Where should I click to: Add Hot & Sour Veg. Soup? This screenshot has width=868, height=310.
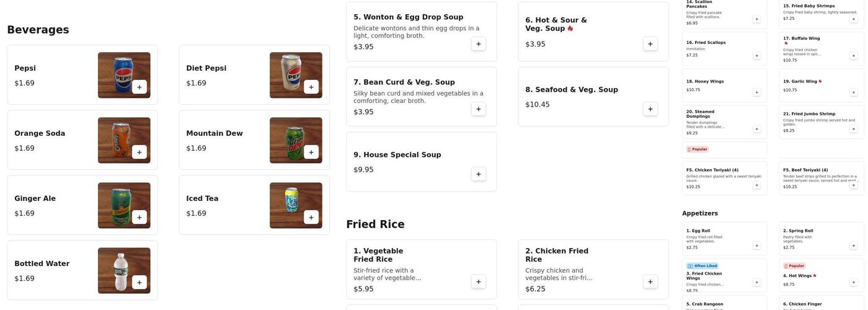[650, 44]
